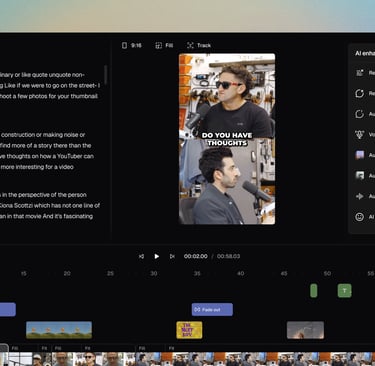This screenshot has height=366, width=375.
Task: Click transcript line 'find more of a story there than the'
Action: 45,146
